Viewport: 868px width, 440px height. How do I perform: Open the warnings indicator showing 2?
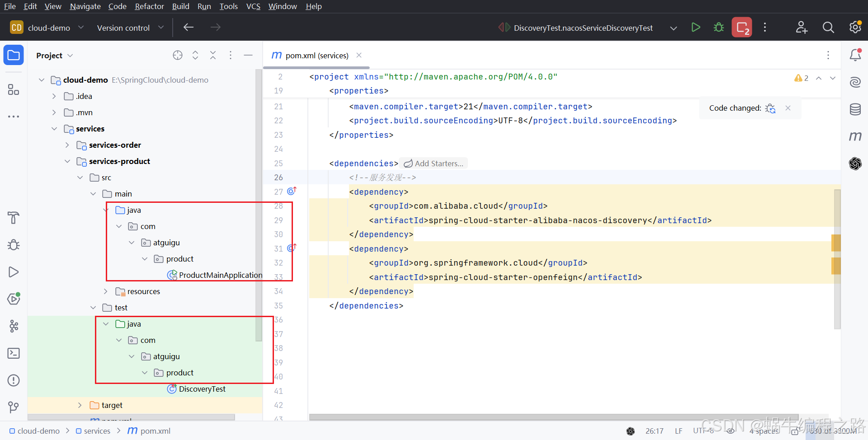[802, 78]
